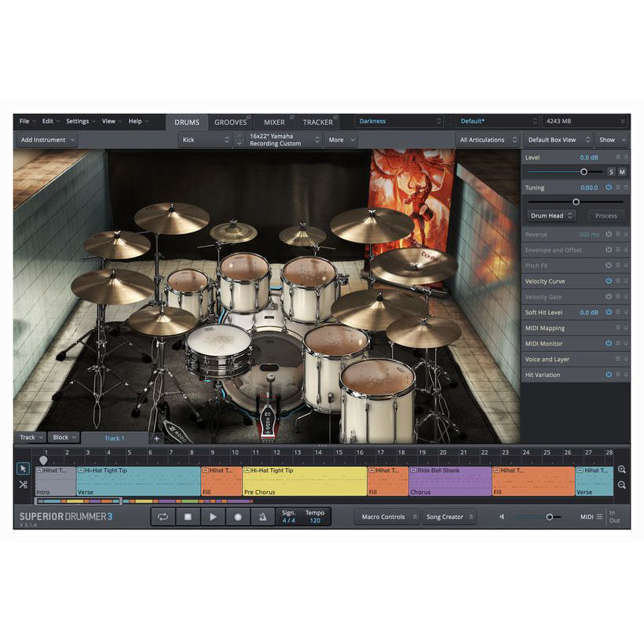Stop playback with the stop button
The height and width of the screenshot is (644, 644).
[x=188, y=517]
